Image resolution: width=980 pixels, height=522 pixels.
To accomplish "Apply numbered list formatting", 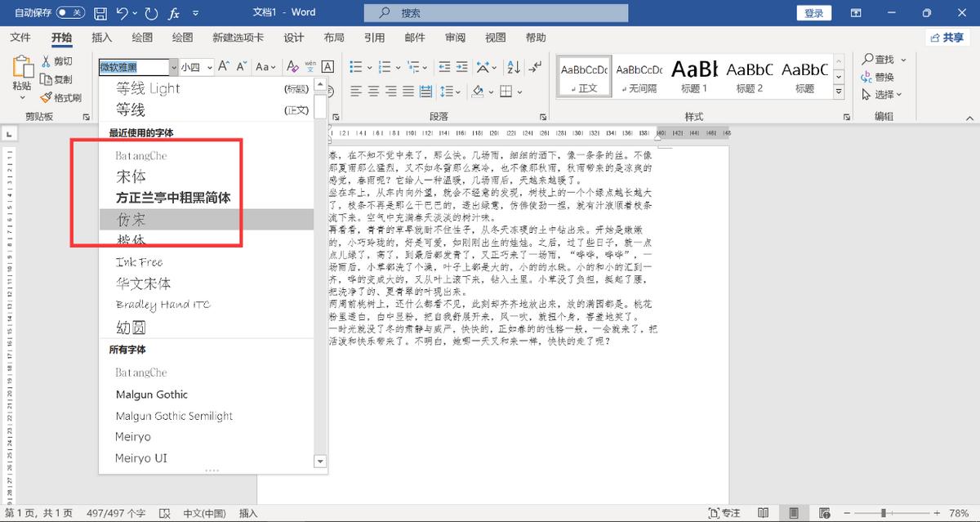I will [386, 67].
